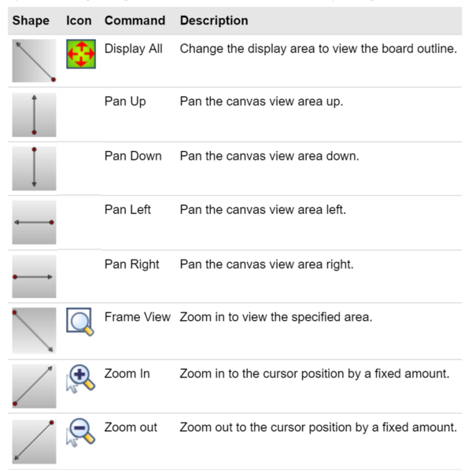Select the Display All command name

[134, 49]
